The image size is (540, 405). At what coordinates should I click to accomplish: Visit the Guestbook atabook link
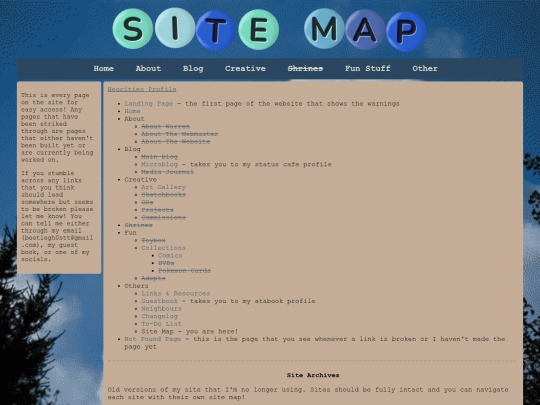point(159,301)
